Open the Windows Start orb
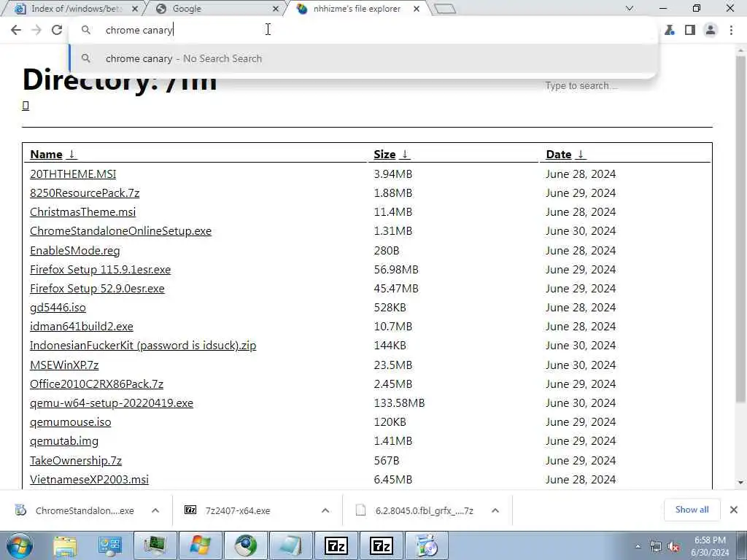This screenshot has width=747, height=560. click(x=19, y=545)
